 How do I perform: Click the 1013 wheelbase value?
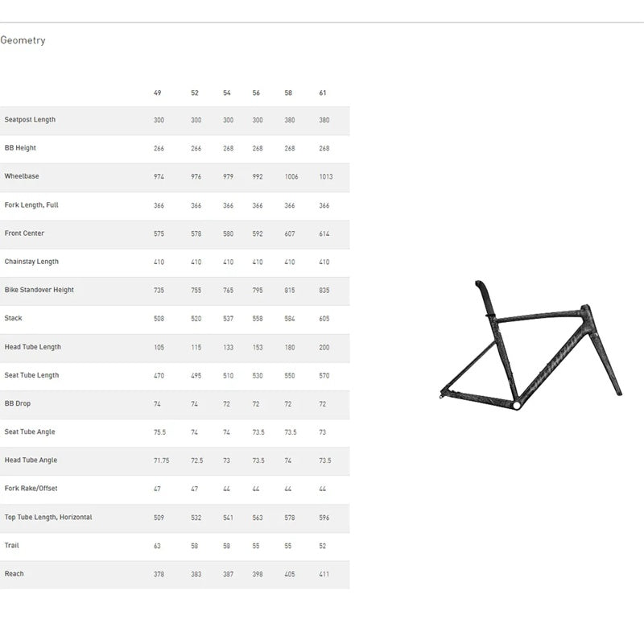tap(325, 177)
